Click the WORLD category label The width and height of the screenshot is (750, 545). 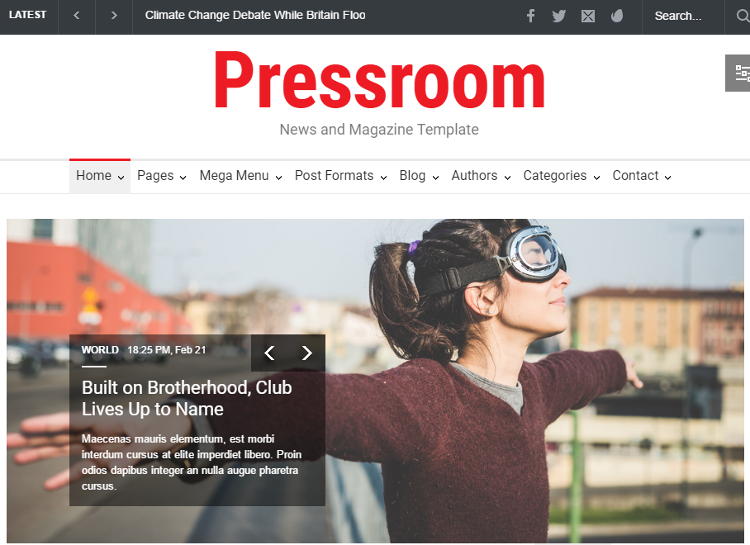coord(100,350)
